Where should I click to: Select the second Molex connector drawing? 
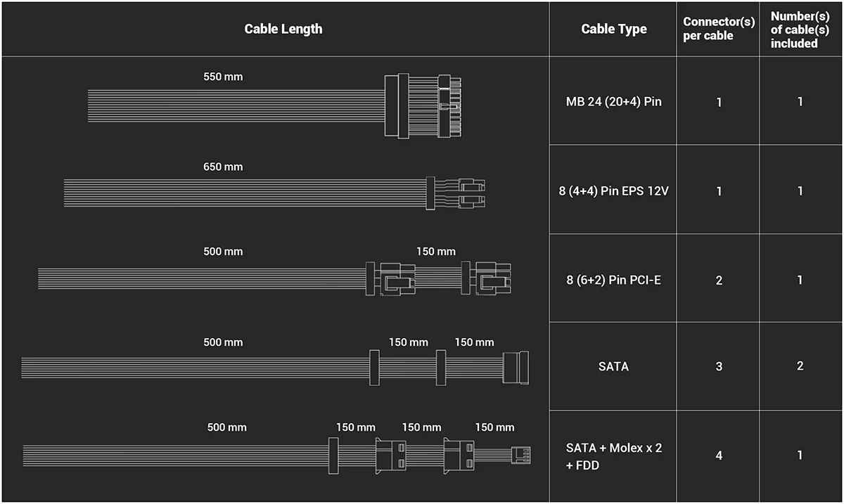(459, 454)
